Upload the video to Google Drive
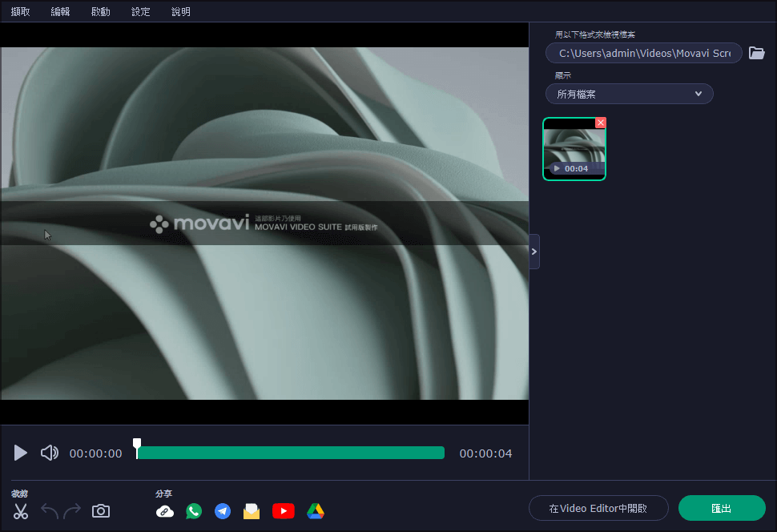 point(315,511)
